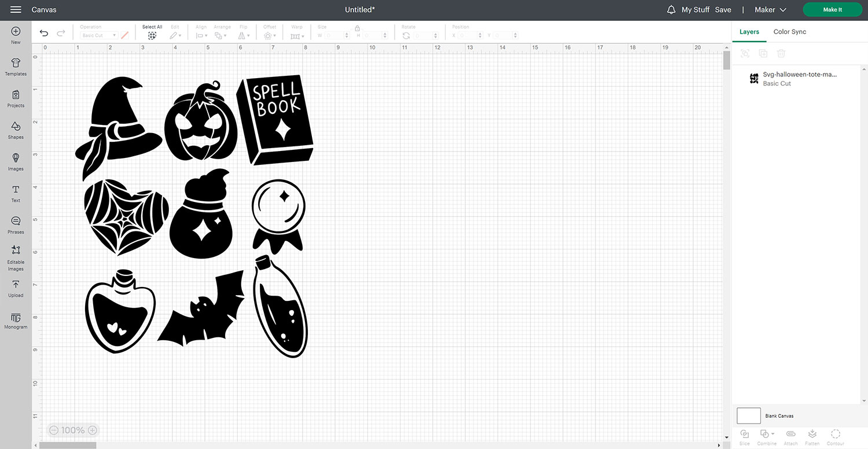Zoom in with the plus button

pos(92,430)
